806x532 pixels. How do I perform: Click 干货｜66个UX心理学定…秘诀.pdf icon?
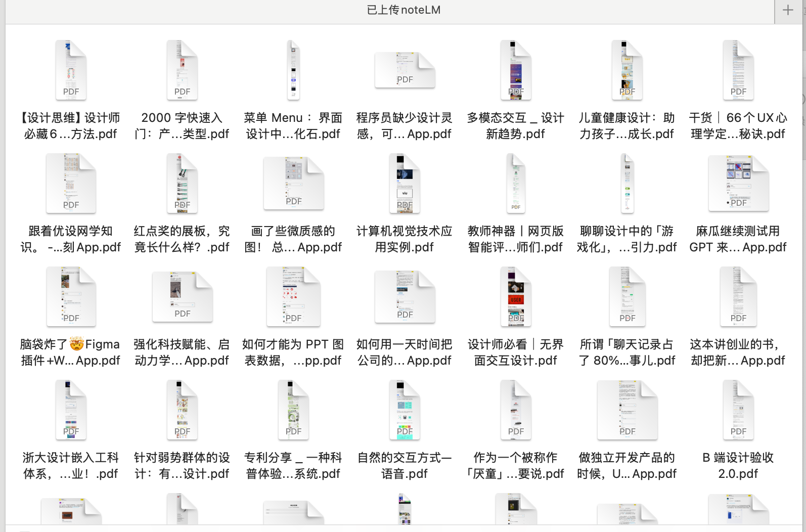(x=738, y=70)
